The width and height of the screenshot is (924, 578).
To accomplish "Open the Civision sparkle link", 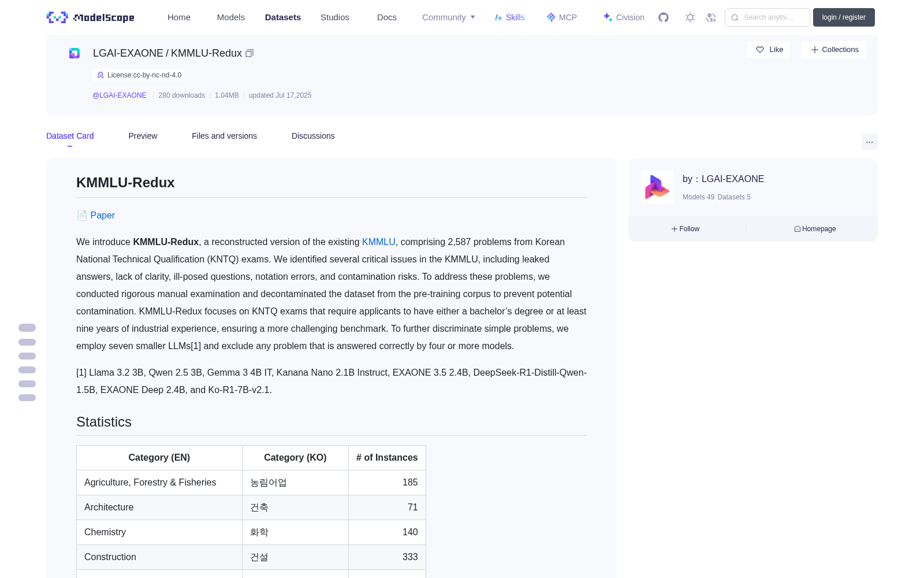I will [624, 17].
